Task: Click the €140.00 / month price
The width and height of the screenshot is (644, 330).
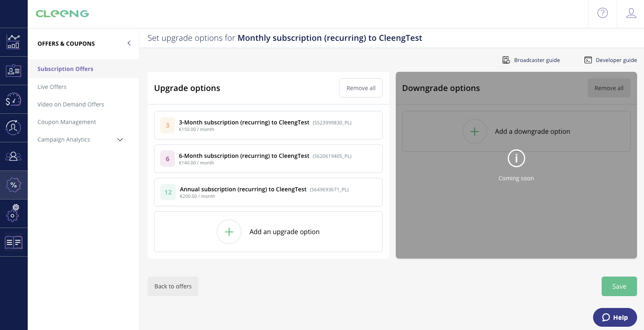Action: 196,163
